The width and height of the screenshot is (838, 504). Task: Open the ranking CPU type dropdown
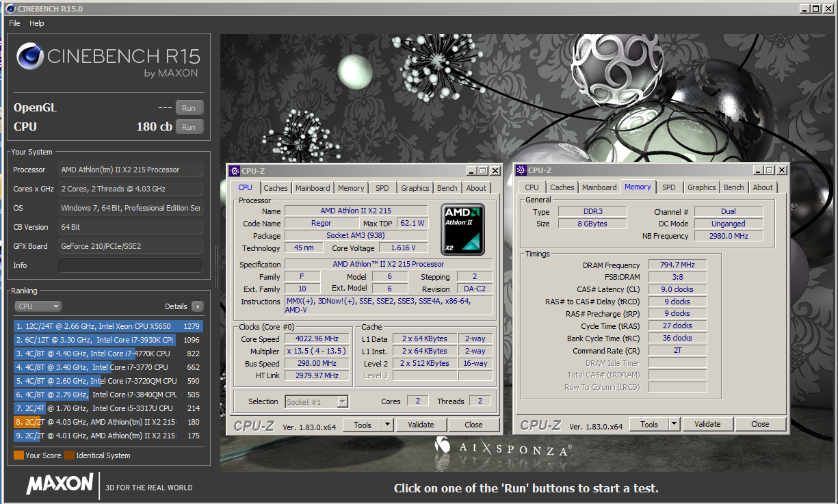(x=37, y=306)
